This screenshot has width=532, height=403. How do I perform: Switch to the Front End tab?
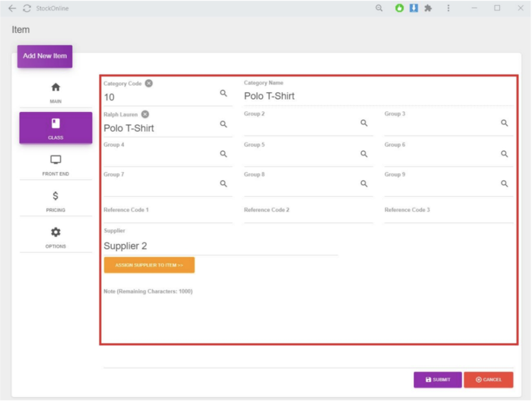pos(56,165)
